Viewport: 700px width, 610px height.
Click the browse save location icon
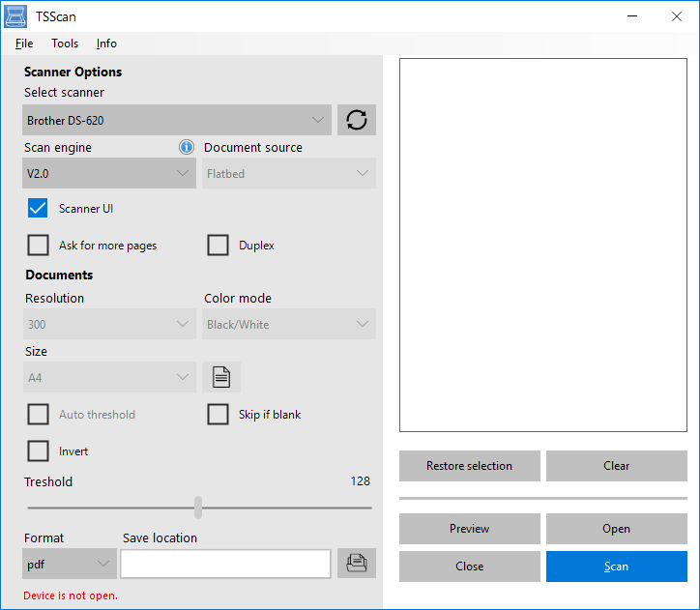point(356,563)
